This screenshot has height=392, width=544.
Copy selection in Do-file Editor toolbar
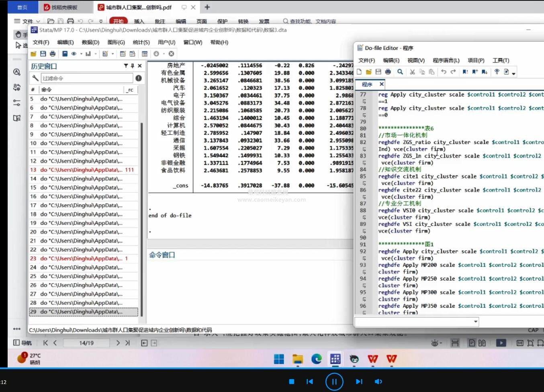(422, 72)
